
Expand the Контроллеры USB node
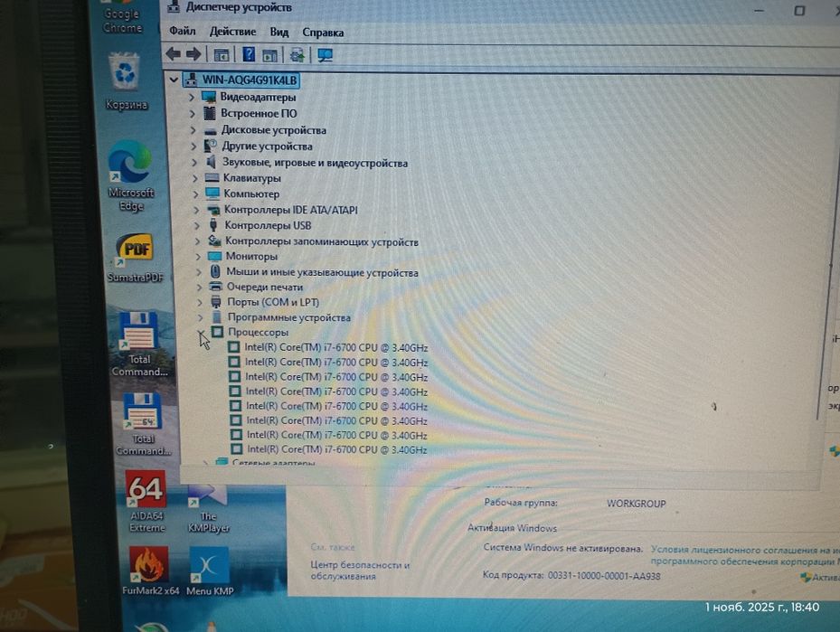196,225
